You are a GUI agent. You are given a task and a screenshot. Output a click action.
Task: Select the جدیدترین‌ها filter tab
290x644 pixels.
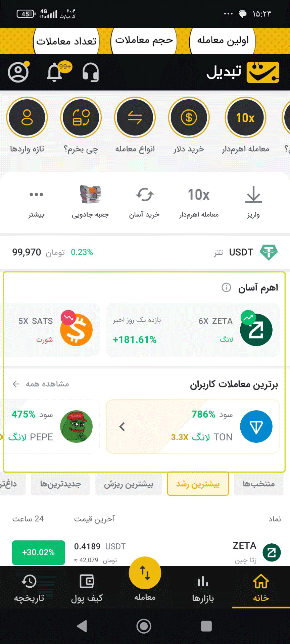tap(60, 484)
